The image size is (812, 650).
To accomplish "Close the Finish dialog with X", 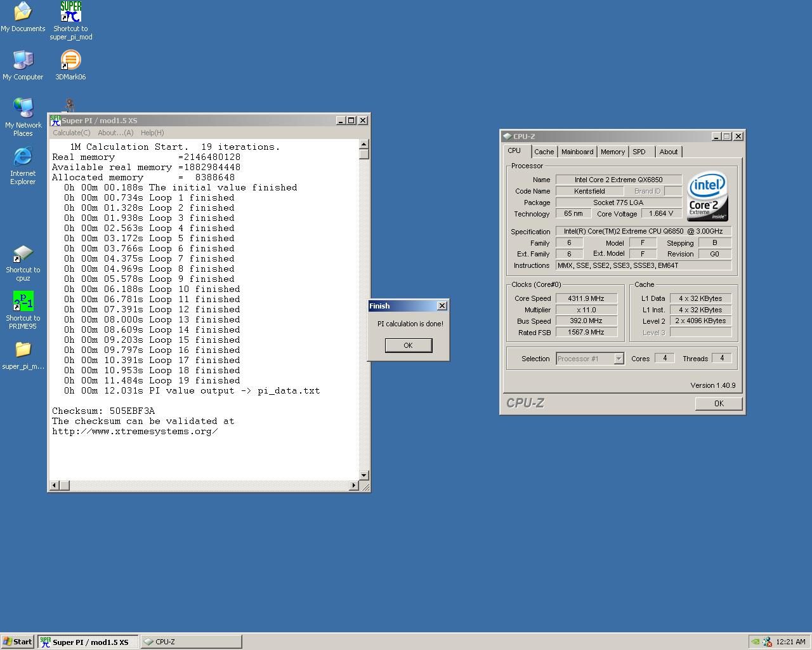I will click(x=442, y=306).
